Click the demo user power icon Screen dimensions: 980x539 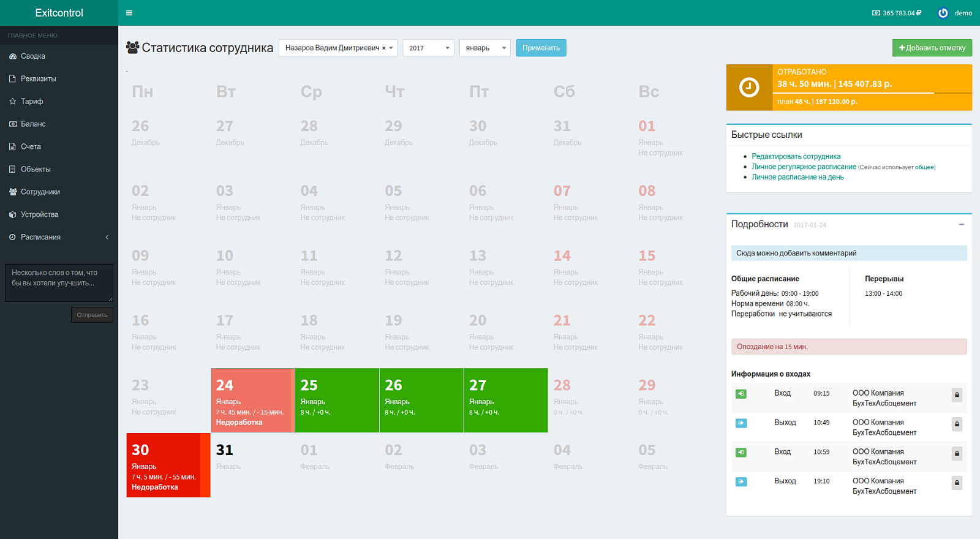click(943, 13)
